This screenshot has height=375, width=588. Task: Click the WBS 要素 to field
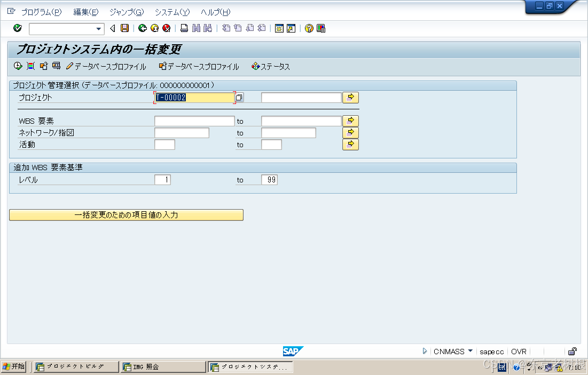301,121
